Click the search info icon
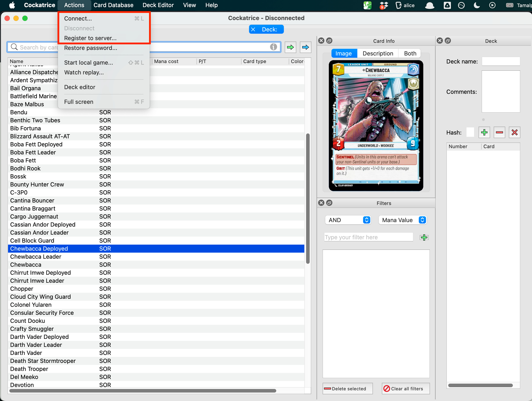Image resolution: width=532 pixels, height=401 pixels. coord(273,47)
